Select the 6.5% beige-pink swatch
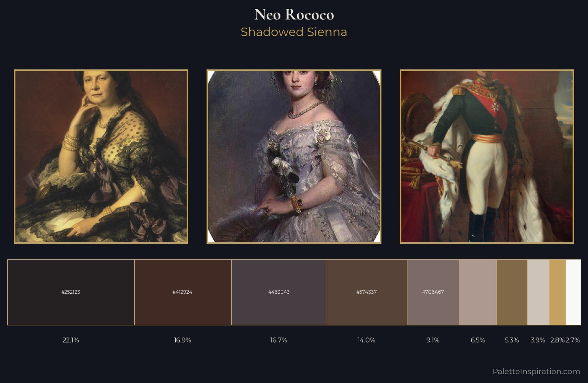 click(478, 292)
